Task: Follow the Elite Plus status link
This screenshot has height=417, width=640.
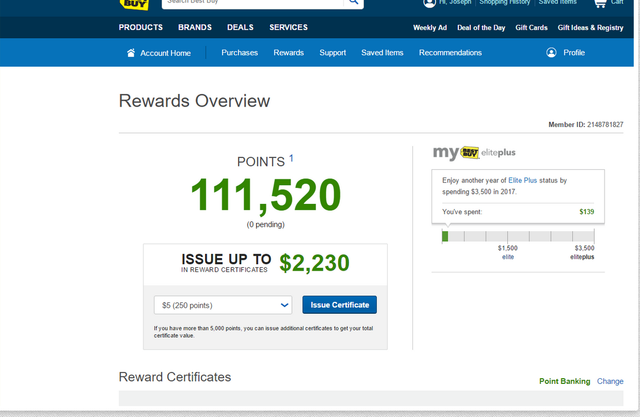Action: coord(522,180)
